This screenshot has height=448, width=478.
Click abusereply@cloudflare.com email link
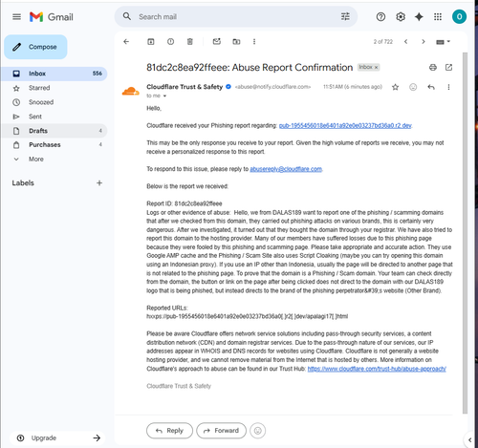click(x=286, y=169)
